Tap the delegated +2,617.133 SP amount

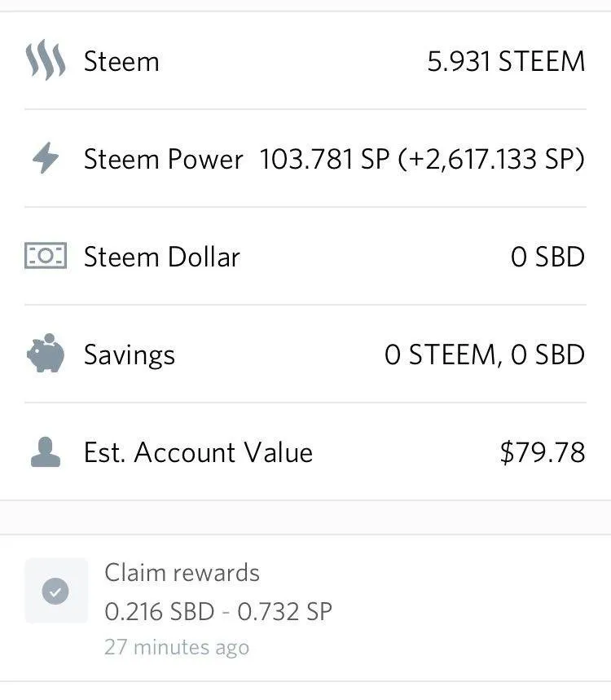(491, 159)
